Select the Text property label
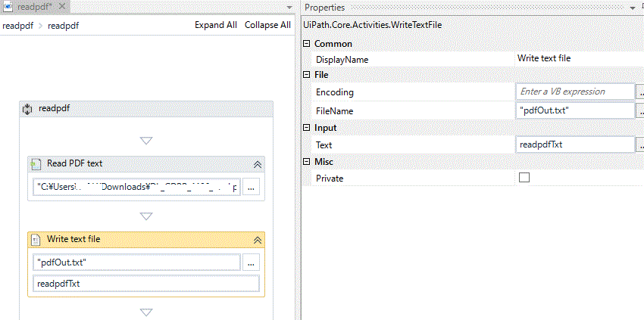The height and width of the screenshot is (320, 644). (324, 144)
